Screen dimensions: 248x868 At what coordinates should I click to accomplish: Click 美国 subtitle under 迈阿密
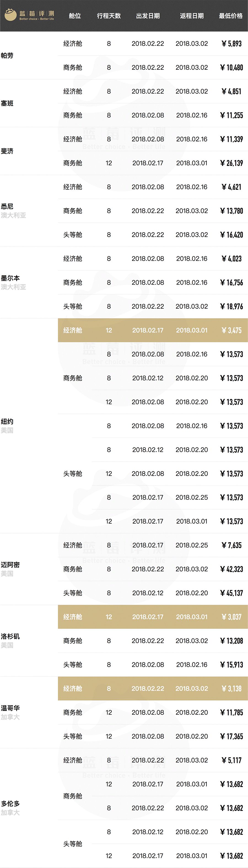tap(7, 573)
